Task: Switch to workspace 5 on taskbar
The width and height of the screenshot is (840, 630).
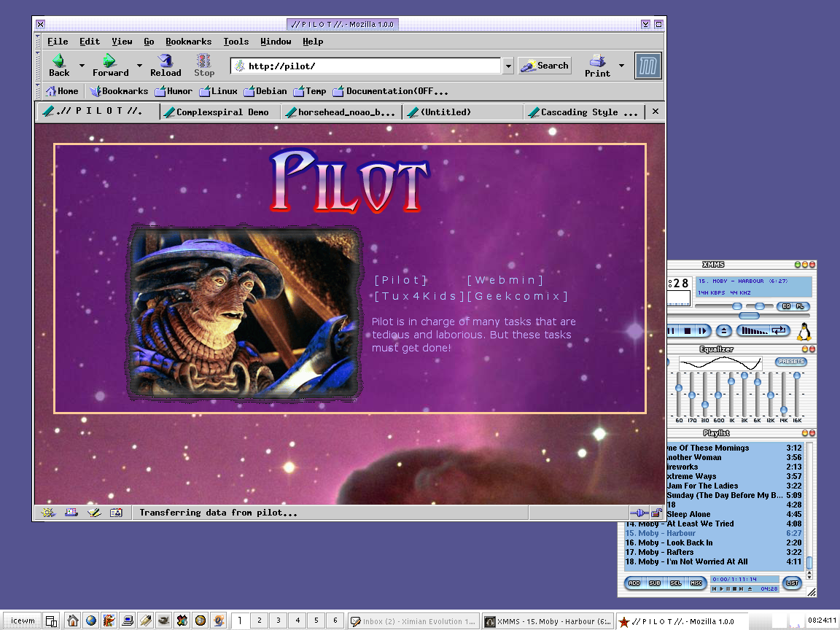Action: 316,621
